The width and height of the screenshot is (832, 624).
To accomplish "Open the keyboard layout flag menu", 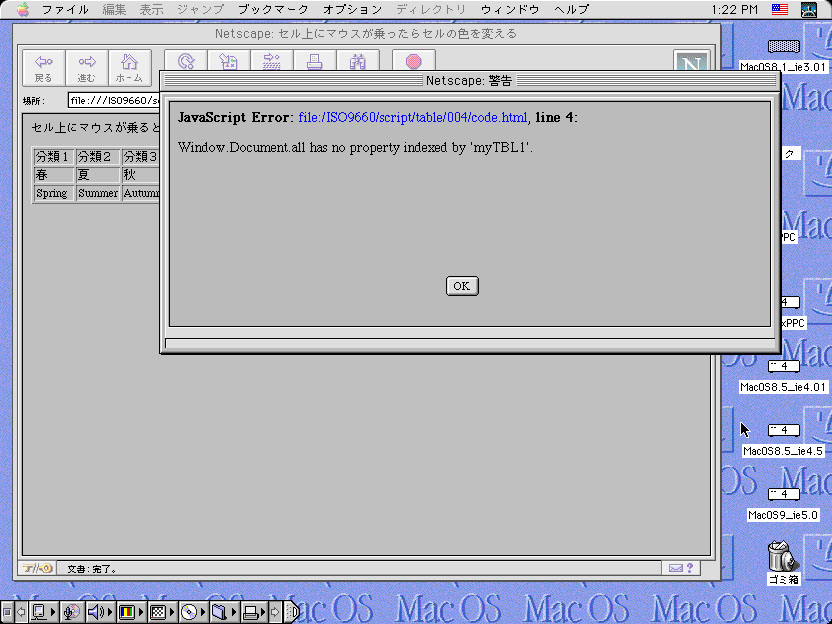I will point(779,10).
